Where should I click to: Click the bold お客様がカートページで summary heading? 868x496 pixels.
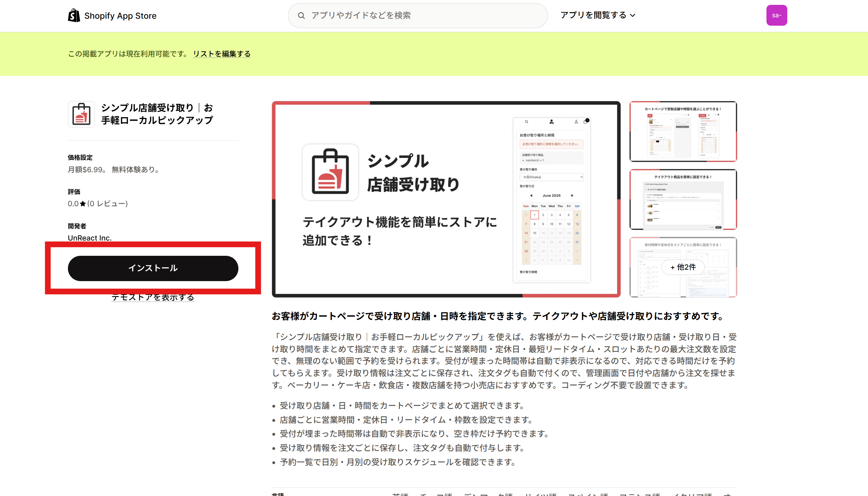tap(498, 316)
